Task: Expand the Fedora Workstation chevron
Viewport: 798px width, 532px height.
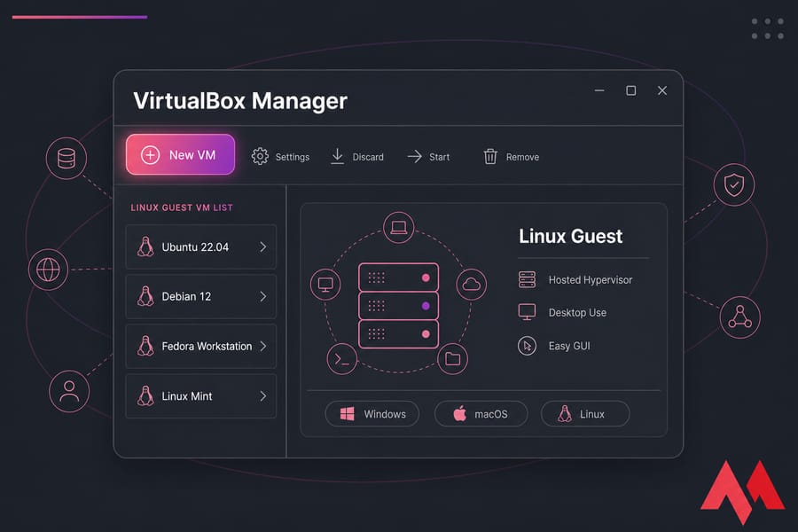Action: pyautogui.click(x=263, y=346)
